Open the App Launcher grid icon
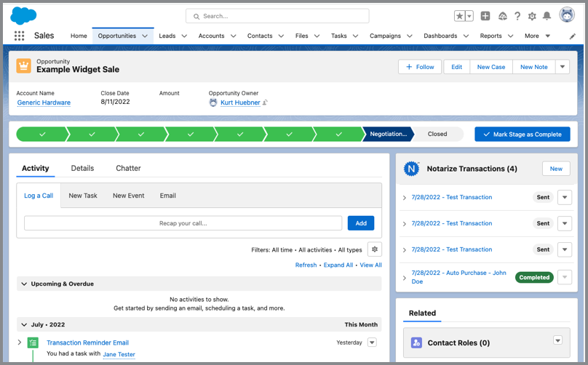The height and width of the screenshot is (365, 588). tap(19, 36)
